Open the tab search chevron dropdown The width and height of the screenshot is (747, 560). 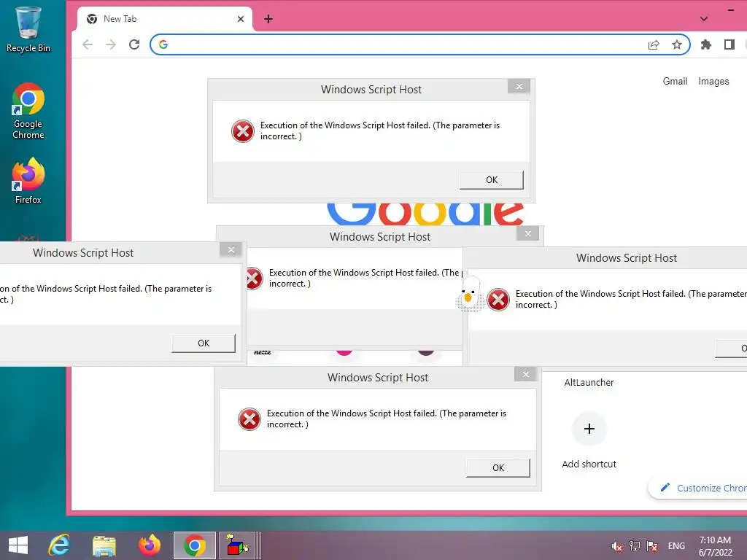pos(704,19)
